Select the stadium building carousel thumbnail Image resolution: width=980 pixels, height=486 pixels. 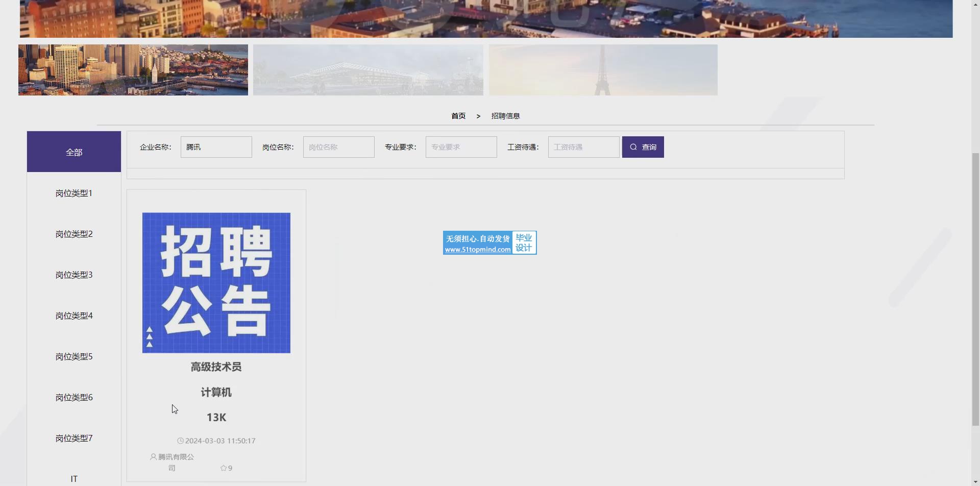pos(368,70)
